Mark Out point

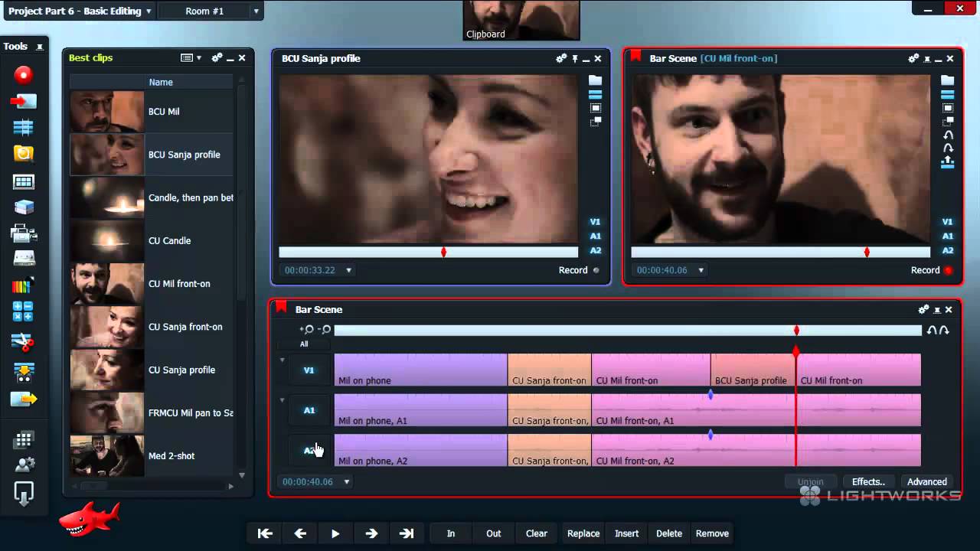494,533
